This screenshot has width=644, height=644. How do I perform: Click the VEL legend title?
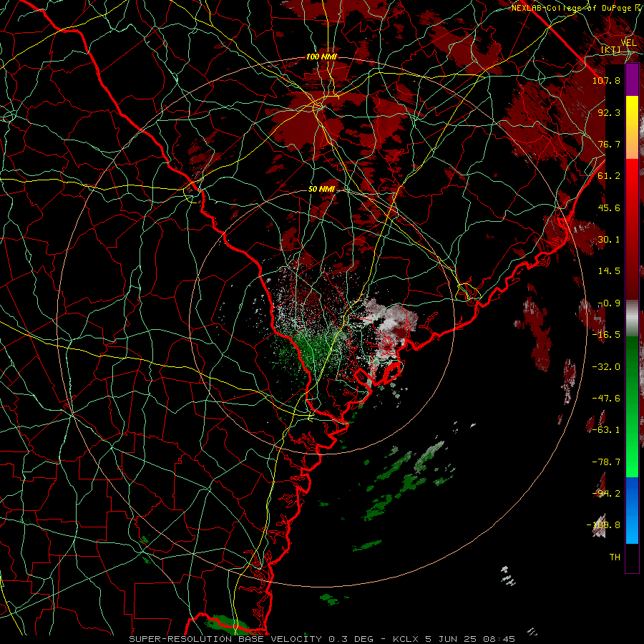point(629,43)
